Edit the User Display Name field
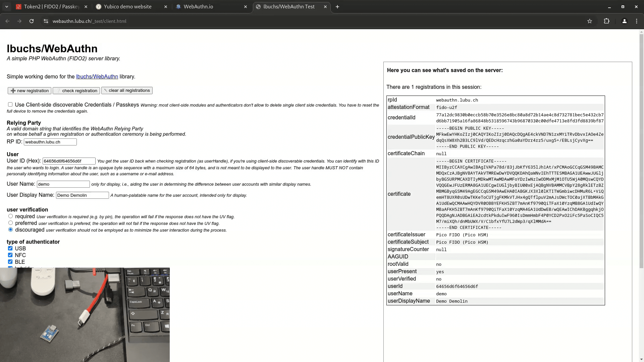The height and width of the screenshot is (362, 644). 83,195
